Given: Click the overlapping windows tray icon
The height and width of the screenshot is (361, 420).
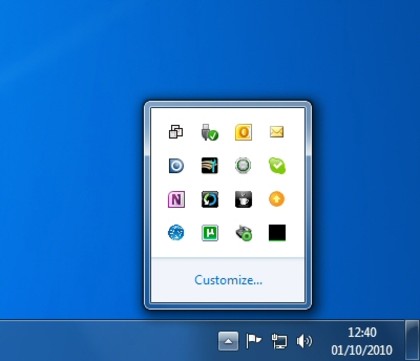Looking at the screenshot, I should pos(176,132).
